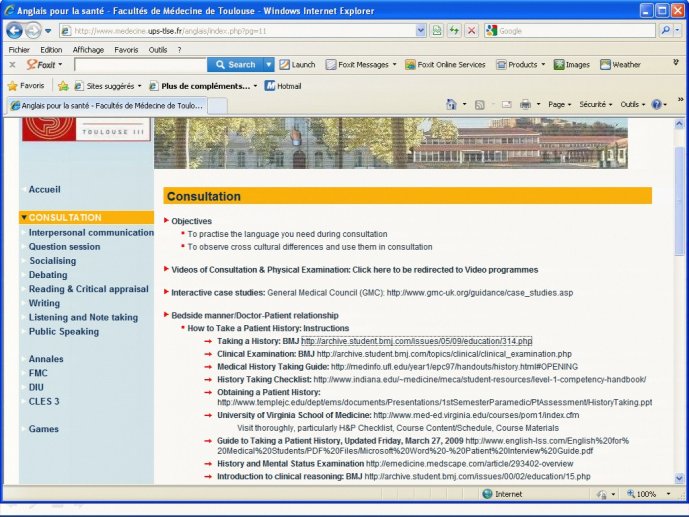Viewport: 689px width, 517px height.
Task: Open the 100% zoom level control
Action: click(x=649, y=494)
